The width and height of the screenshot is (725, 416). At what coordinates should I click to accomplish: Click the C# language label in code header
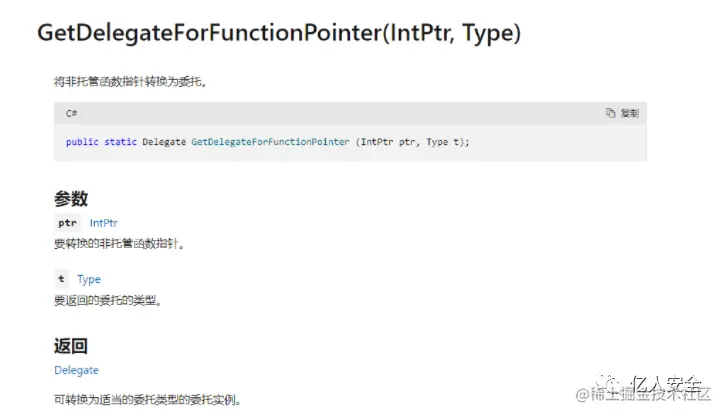pyautogui.click(x=71, y=113)
